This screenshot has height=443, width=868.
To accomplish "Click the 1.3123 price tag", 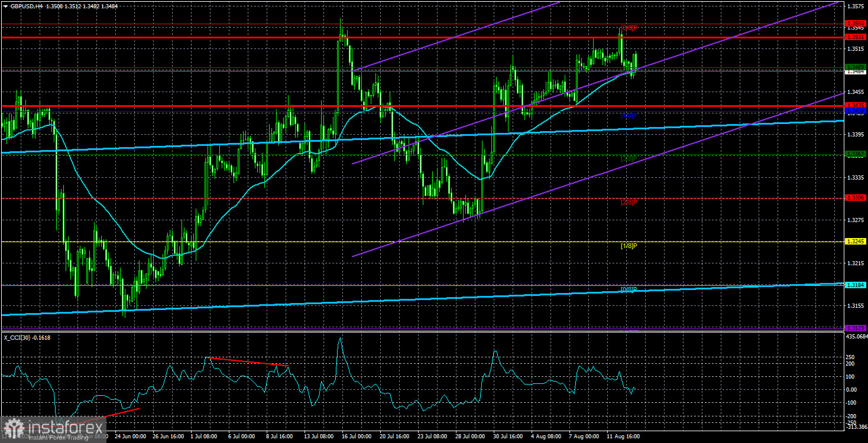I will click(856, 328).
